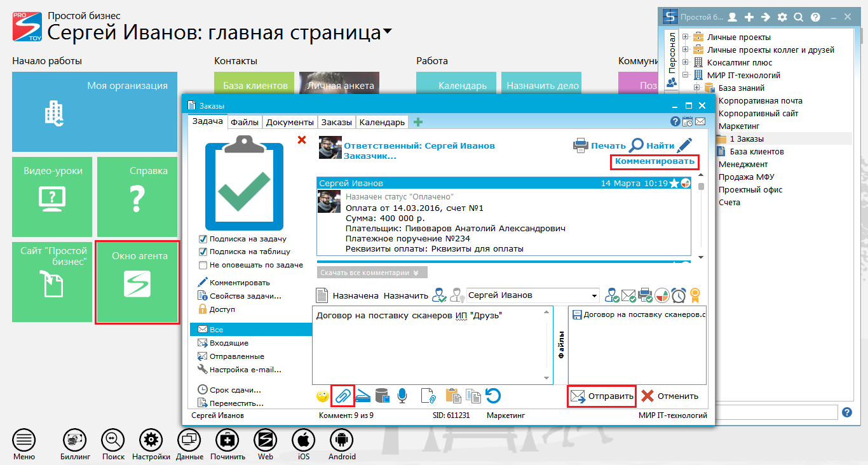
Task: Select Проектный офис in the agent tree
Action: tap(750, 190)
